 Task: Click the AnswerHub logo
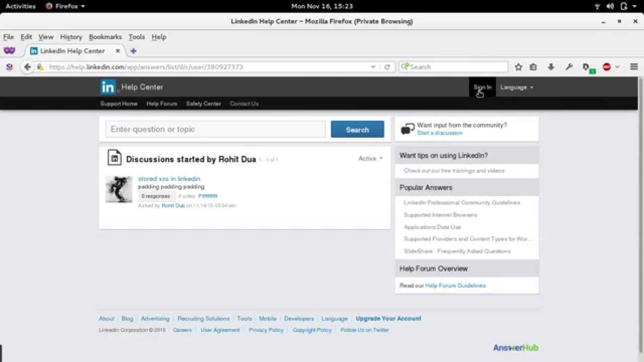click(516, 347)
